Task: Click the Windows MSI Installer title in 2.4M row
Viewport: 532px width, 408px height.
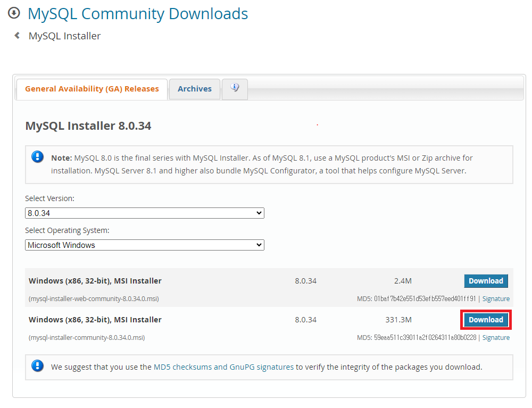Action: pos(95,281)
